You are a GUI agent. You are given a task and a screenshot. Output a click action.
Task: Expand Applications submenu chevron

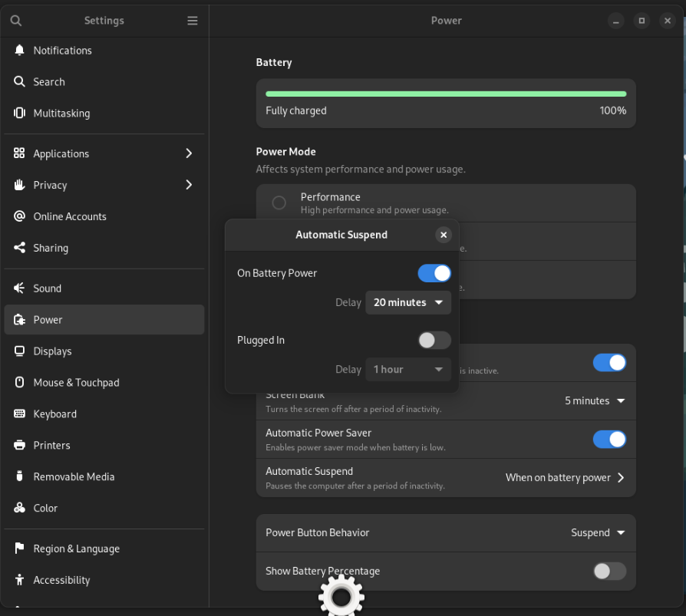click(189, 153)
